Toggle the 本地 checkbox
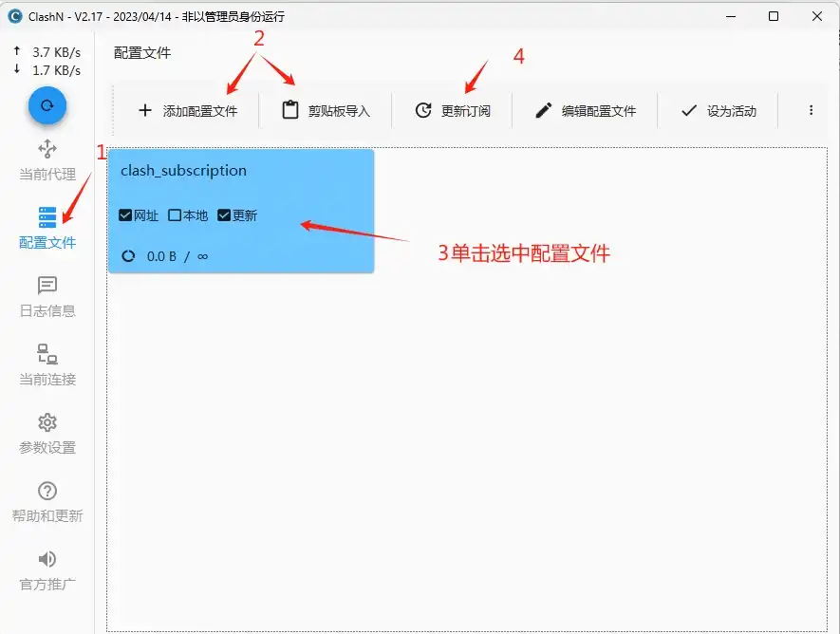 pos(175,215)
